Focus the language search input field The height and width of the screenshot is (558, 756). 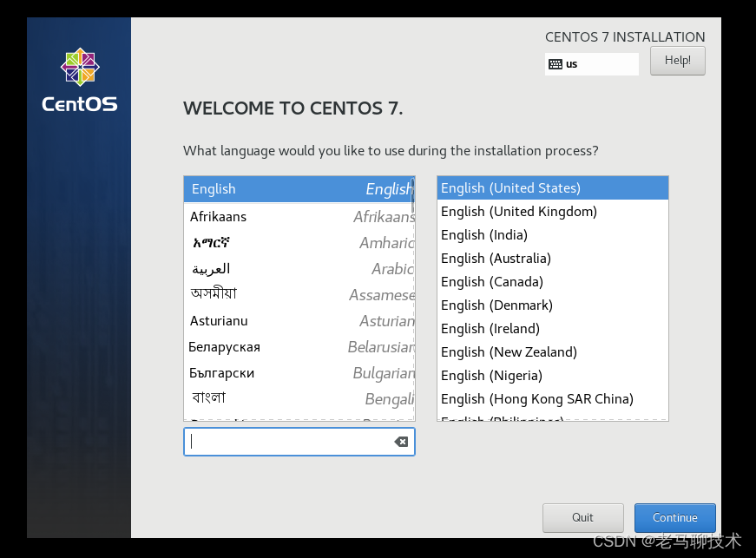299,442
